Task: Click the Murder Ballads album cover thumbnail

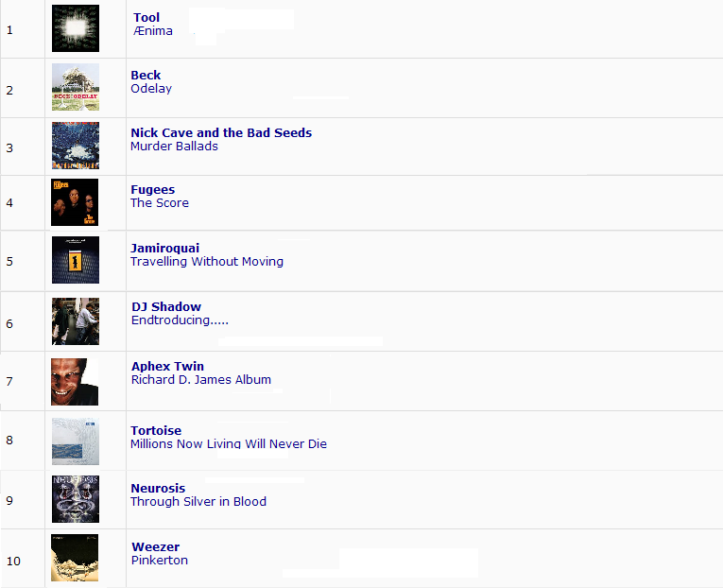Action: pyautogui.click(x=76, y=146)
